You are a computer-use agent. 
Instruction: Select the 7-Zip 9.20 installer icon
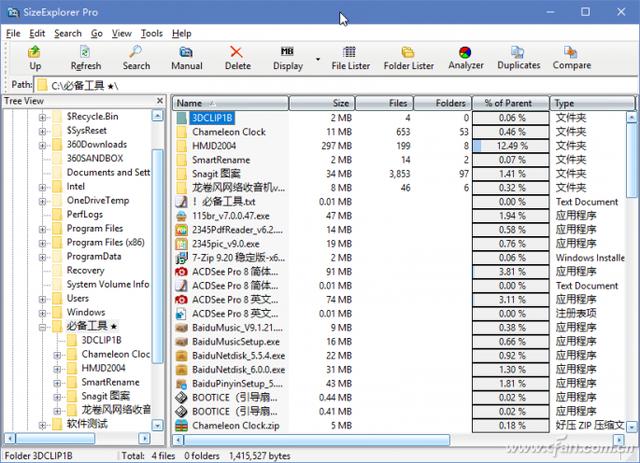click(181, 258)
